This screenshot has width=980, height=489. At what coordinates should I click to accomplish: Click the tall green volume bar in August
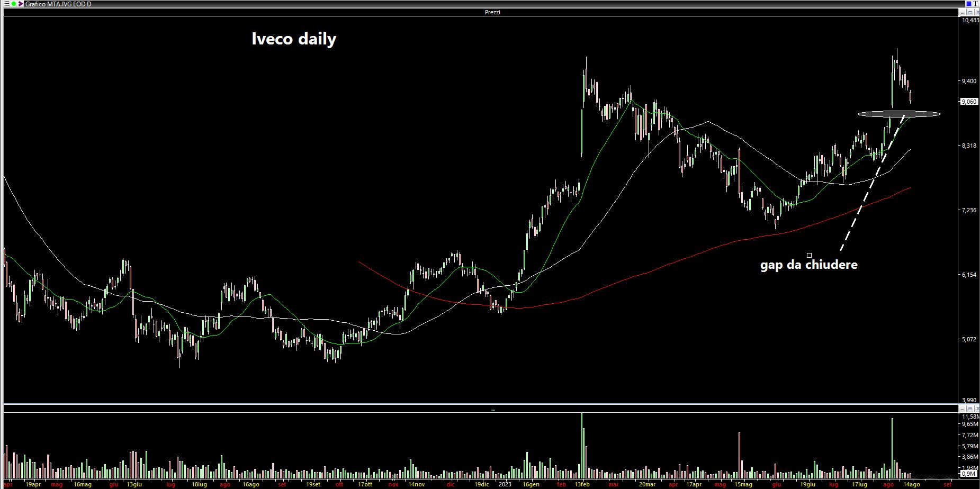click(892, 448)
